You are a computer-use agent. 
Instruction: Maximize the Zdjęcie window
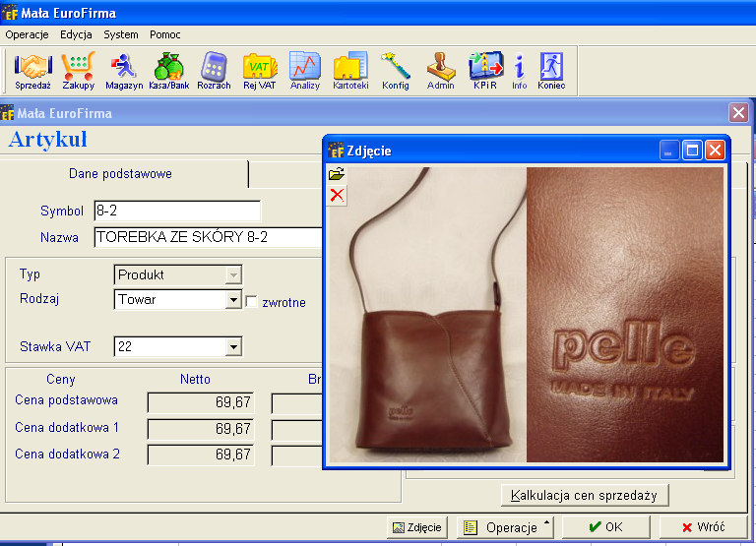[x=692, y=151]
